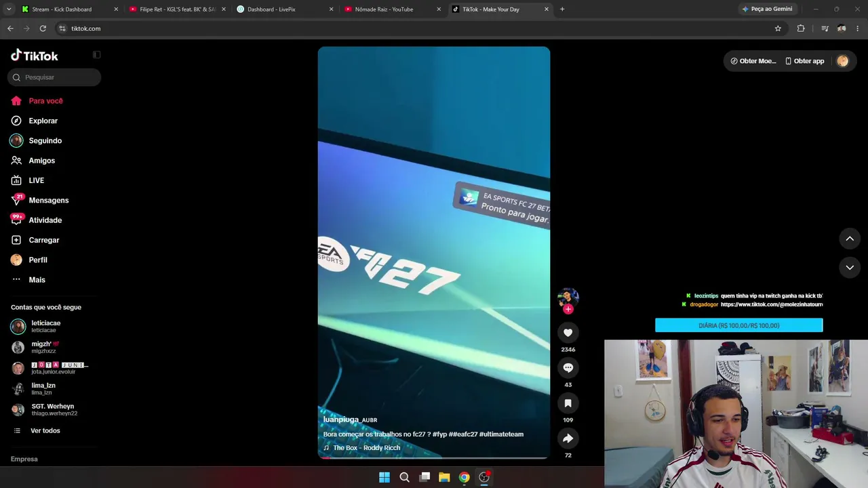Click the Obter app button
Viewport: 868px width, 488px height.
804,61
